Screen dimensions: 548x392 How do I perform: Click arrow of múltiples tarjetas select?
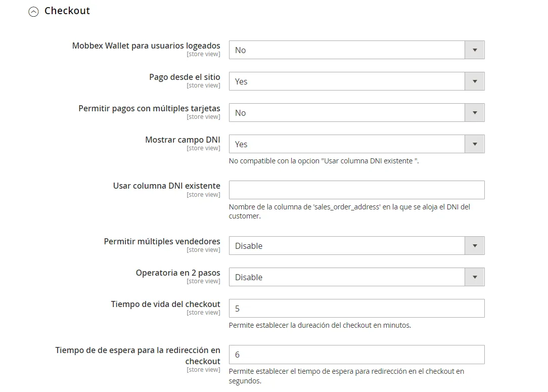475,113
